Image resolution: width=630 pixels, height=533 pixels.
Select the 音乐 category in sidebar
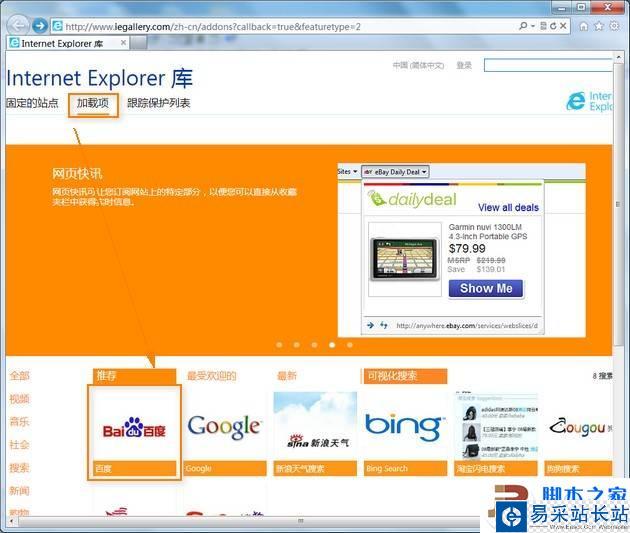coord(19,422)
